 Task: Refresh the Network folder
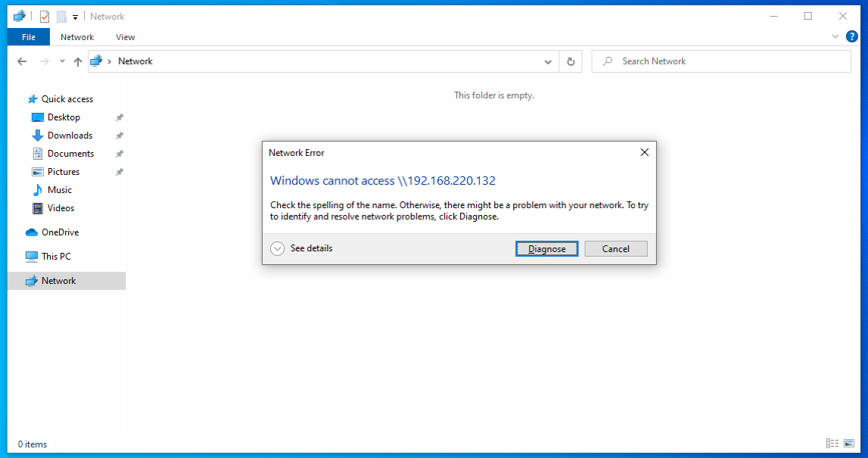[x=571, y=61]
